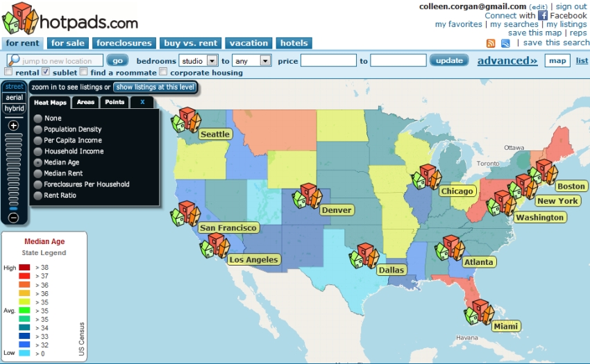
Task: Zoom in with the plus button
Action: pyautogui.click(x=14, y=125)
